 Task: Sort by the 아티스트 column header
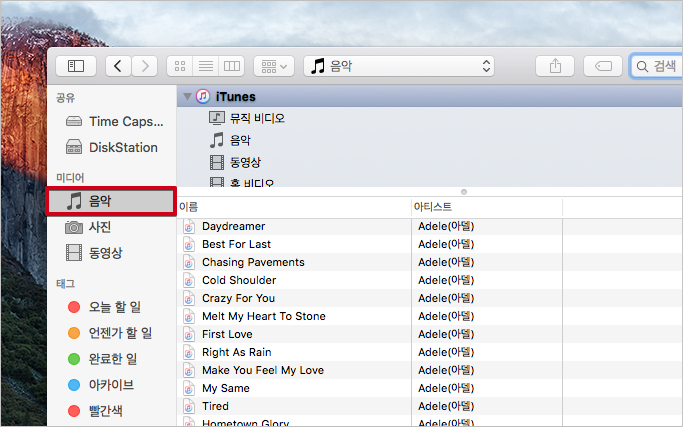tap(487, 207)
